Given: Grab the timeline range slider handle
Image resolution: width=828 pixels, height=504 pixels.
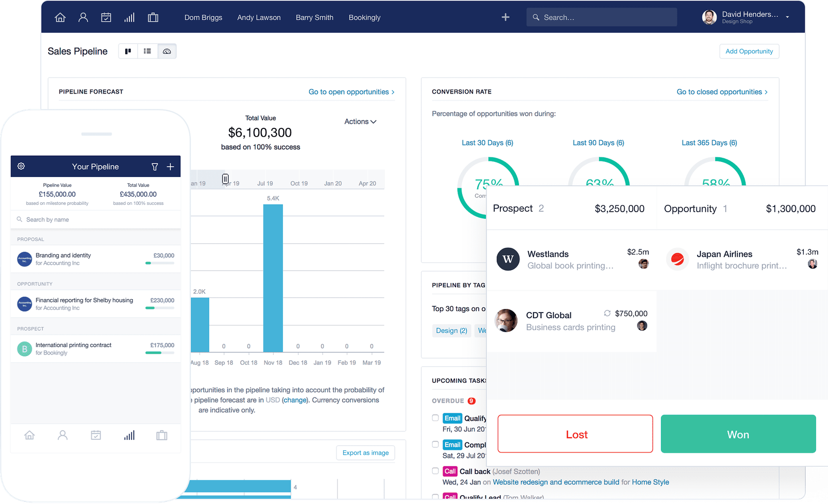Looking at the screenshot, I should tap(225, 179).
